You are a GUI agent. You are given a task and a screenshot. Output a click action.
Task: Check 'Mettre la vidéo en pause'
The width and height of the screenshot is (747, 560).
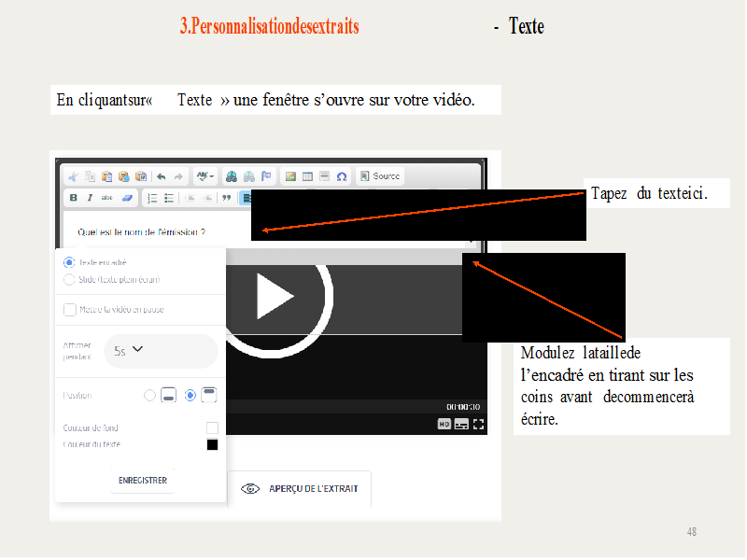70,309
